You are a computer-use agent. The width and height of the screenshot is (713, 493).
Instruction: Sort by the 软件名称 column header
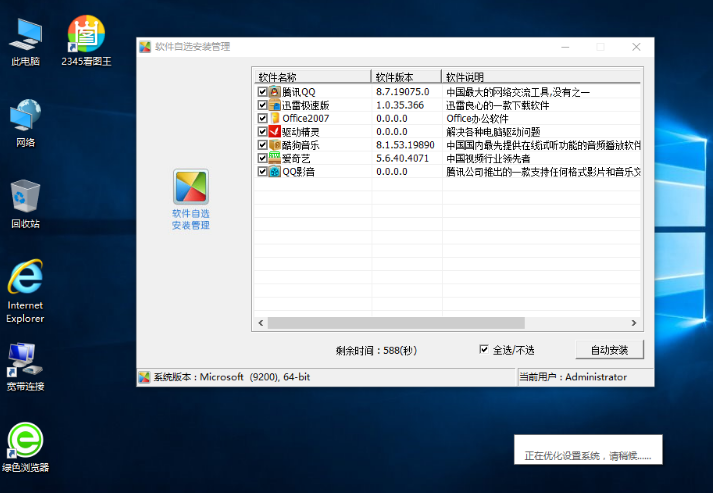tap(312, 76)
